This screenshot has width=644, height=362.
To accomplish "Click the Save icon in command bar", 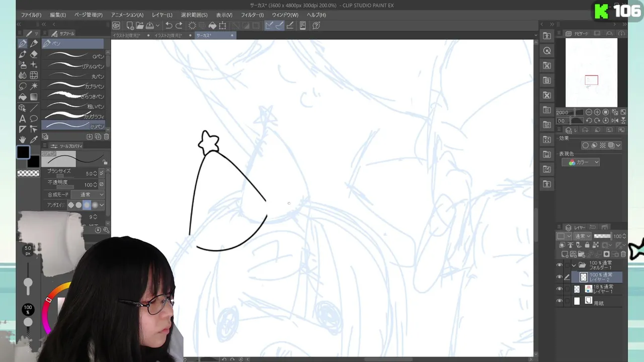I will click(x=149, y=25).
